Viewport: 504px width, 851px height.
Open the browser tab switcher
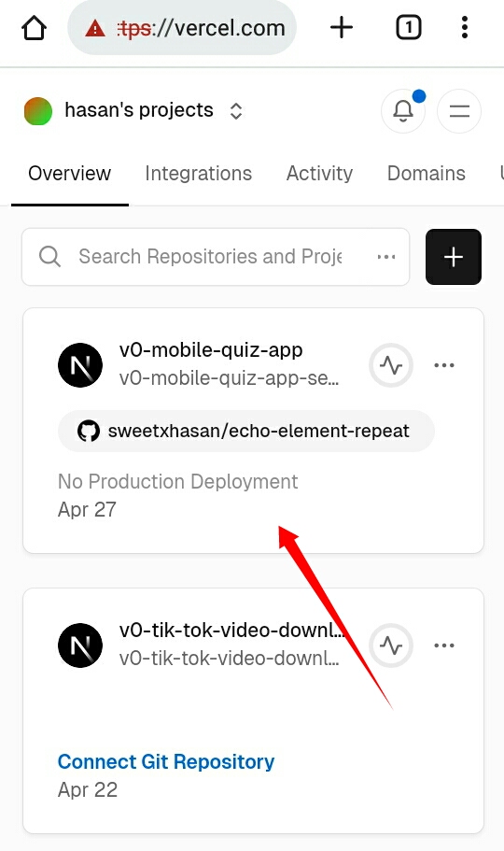pyautogui.click(x=409, y=27)
